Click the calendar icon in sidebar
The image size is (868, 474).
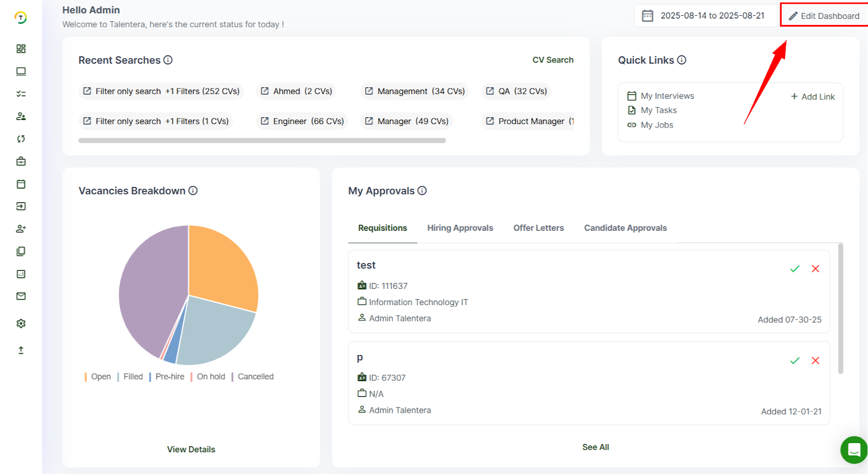(21, 184)
